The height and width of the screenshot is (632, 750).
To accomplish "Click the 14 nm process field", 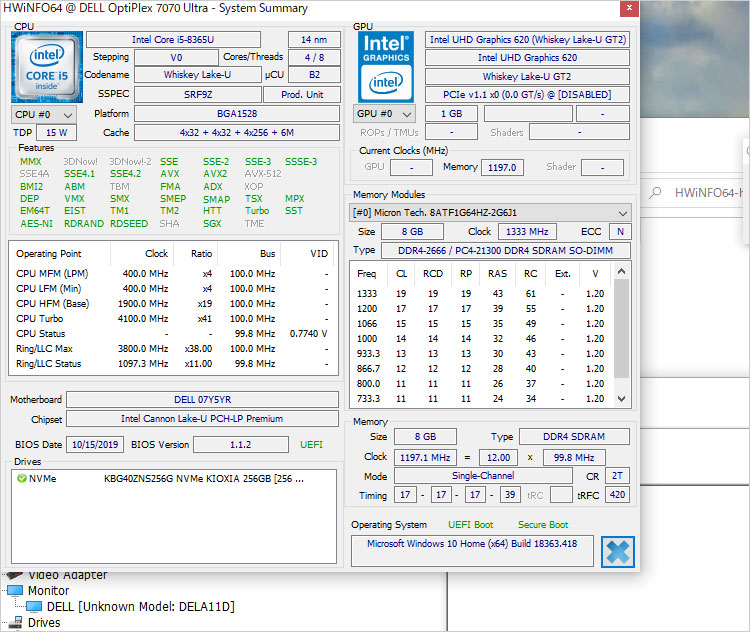I will (x=314, y=40).
